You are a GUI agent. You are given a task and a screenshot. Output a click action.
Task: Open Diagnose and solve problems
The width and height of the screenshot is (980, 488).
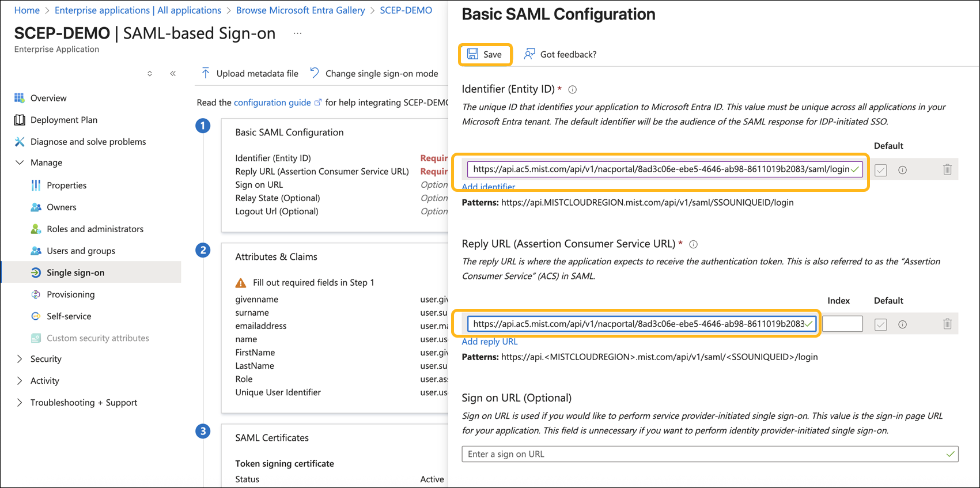coord(88,142)
